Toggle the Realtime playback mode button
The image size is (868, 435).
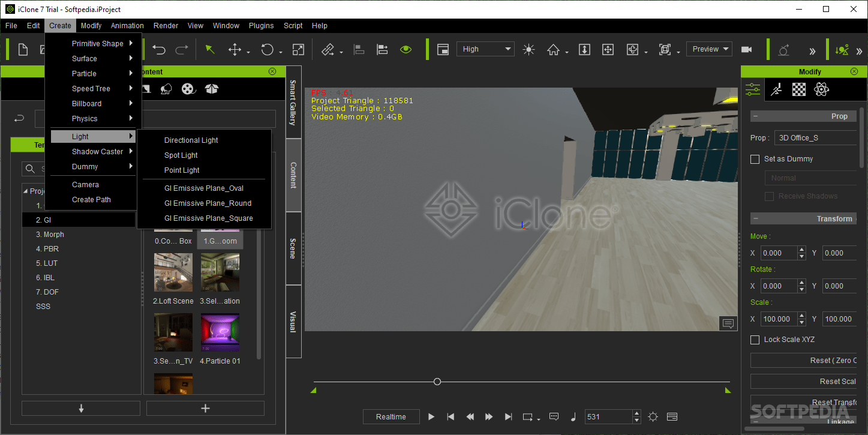[391, 417]
